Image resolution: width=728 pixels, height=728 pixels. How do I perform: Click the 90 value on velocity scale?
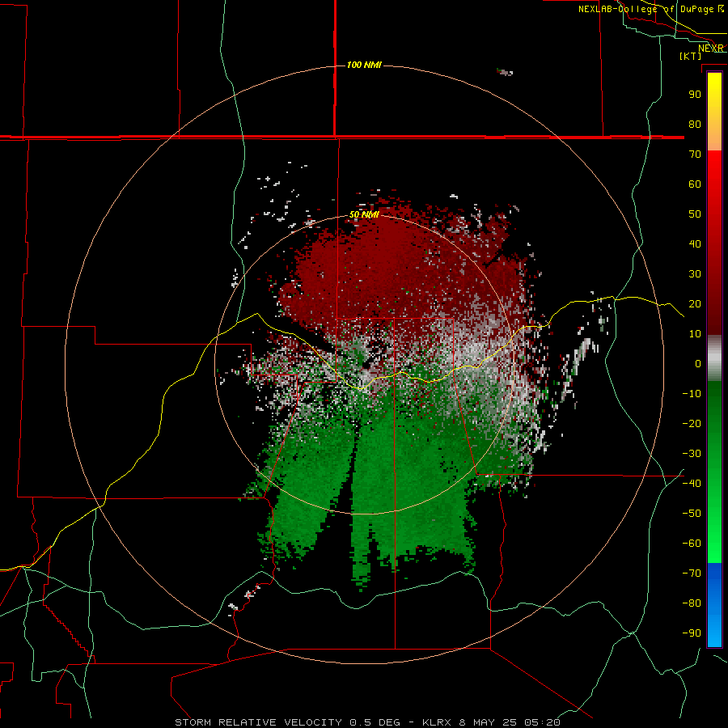pyautogui.click(x=695, y=95)
